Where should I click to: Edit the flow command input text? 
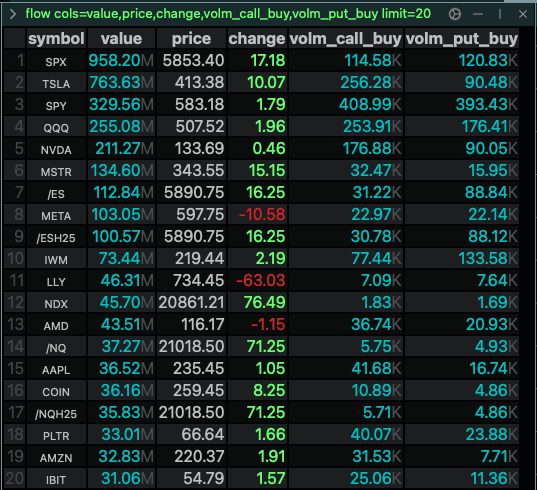[x=228, y=14]
